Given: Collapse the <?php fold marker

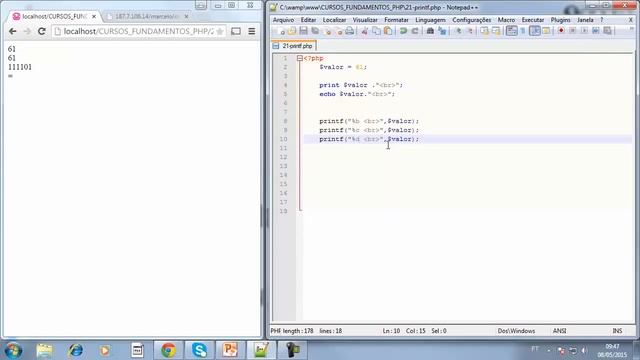Looking at the screenshot, I should click(x=300, y=58).
